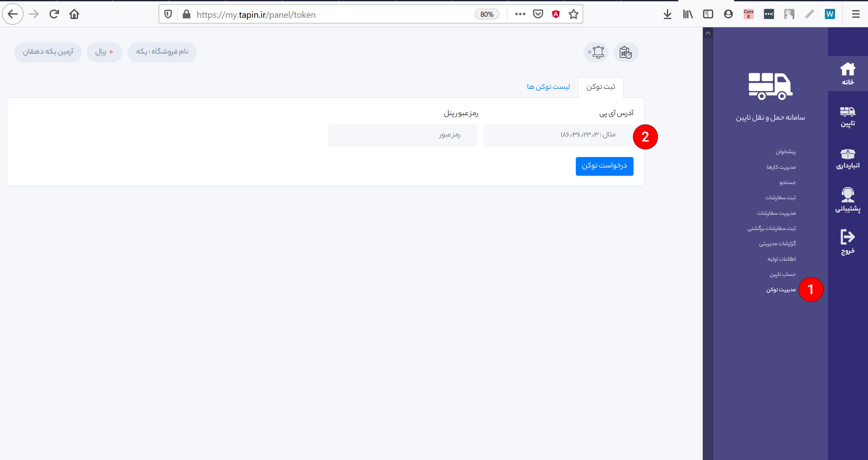This screenshot has width=868, height=460.
Task: Click the نام فروشگاه : یکه pill
Action: point(162,52)
